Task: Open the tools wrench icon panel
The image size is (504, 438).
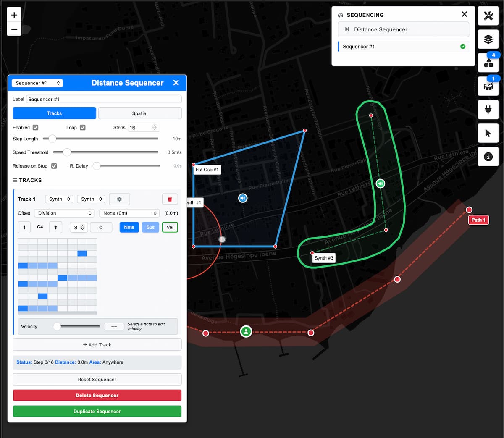Action: coord(488,16)
